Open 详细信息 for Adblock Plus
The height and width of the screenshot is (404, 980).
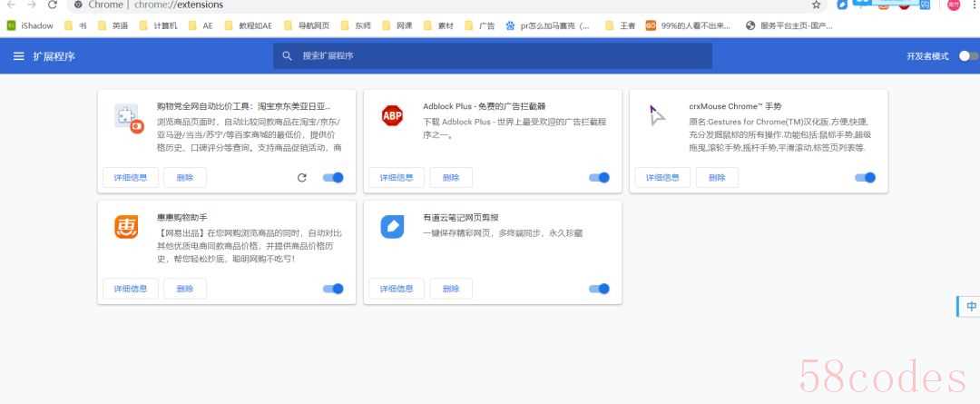pos(397,178)
